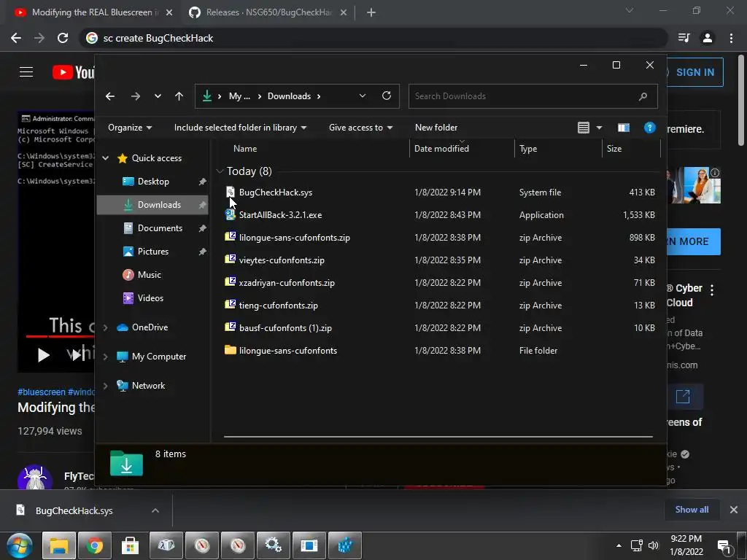Collapse the Today (8) group

pyautogui.click(x=220, y=171)
